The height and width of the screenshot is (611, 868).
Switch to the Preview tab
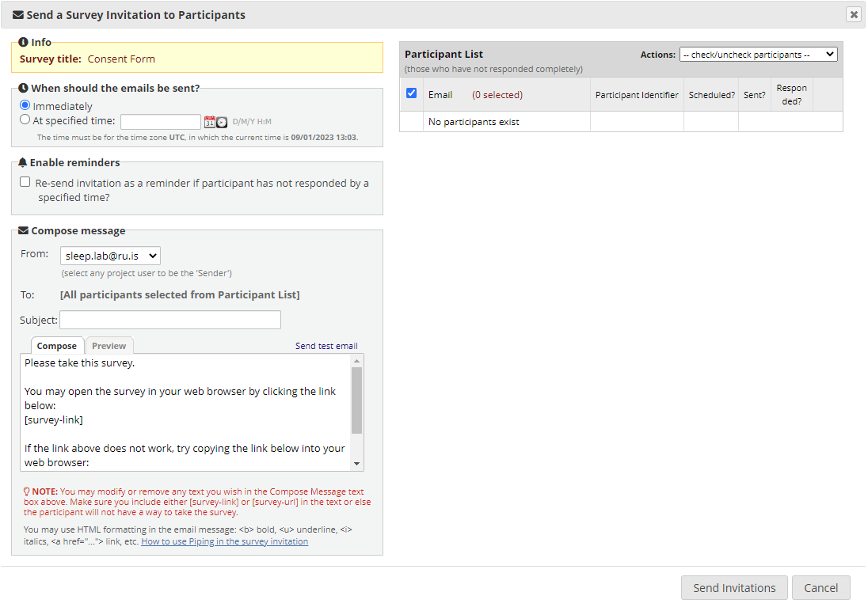point(108,346)
